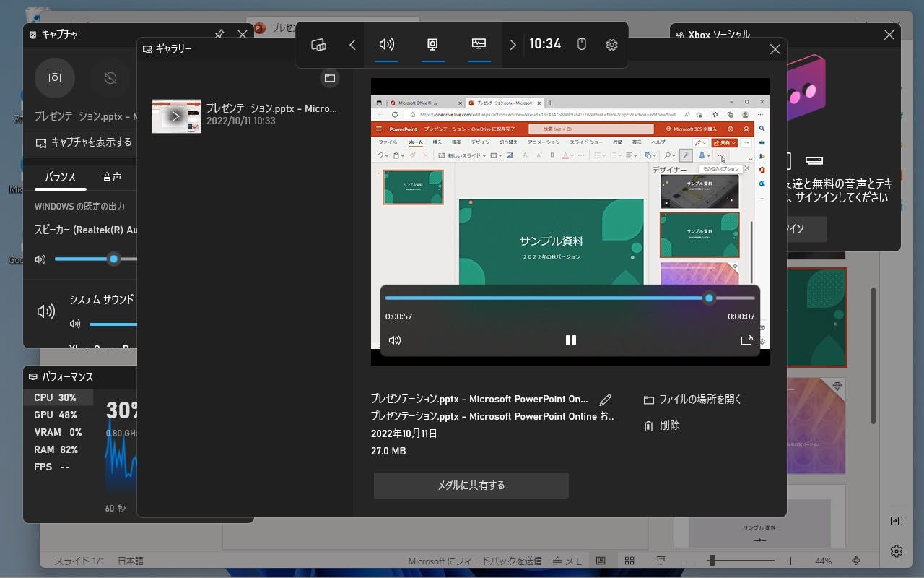Mute the video player speaker

[394, 340]
